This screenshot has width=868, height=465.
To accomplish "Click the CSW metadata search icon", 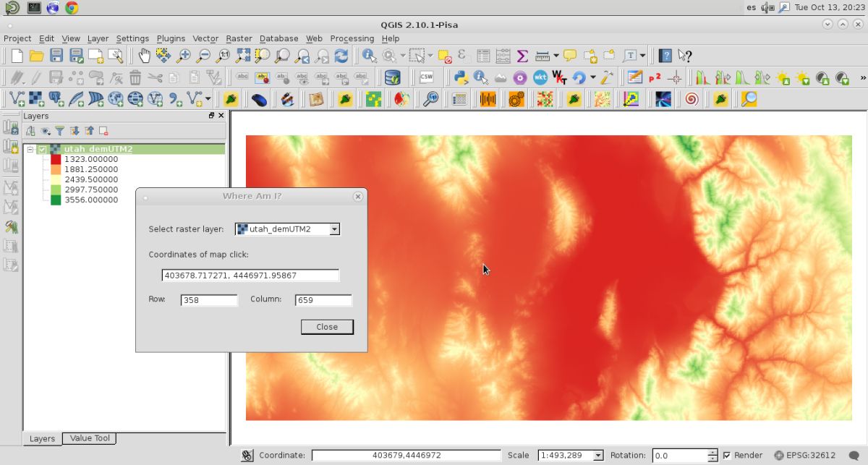I will (426, 77).
